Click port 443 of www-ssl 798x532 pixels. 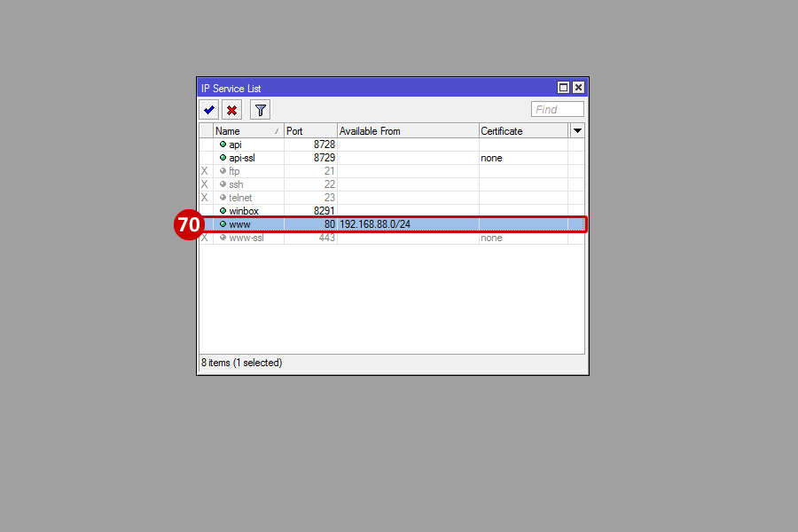coord(326,238)
